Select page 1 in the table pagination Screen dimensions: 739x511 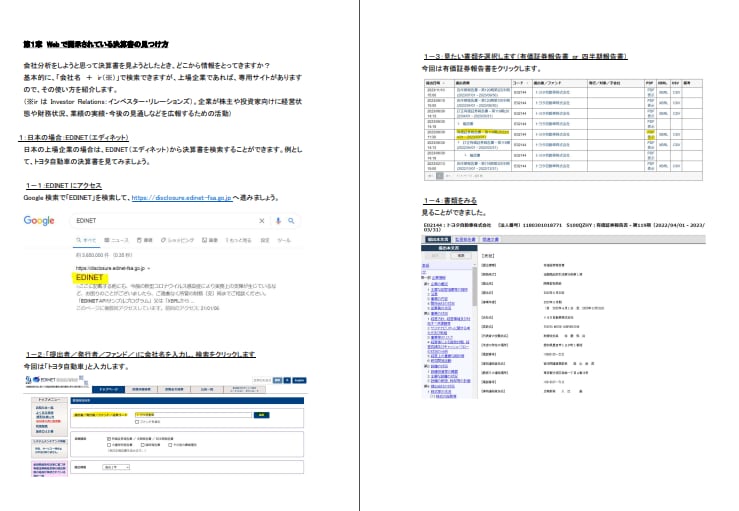440,176
